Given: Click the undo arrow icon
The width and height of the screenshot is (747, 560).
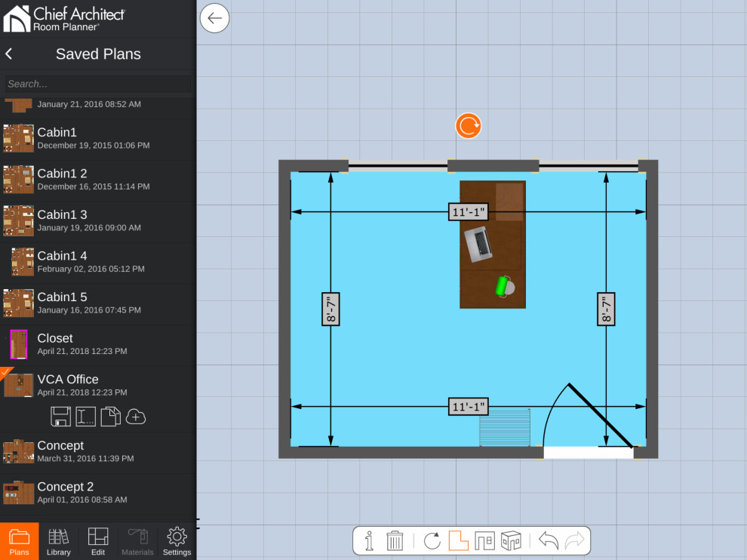Looking at the screenshot, I should (x=549, y=540).
